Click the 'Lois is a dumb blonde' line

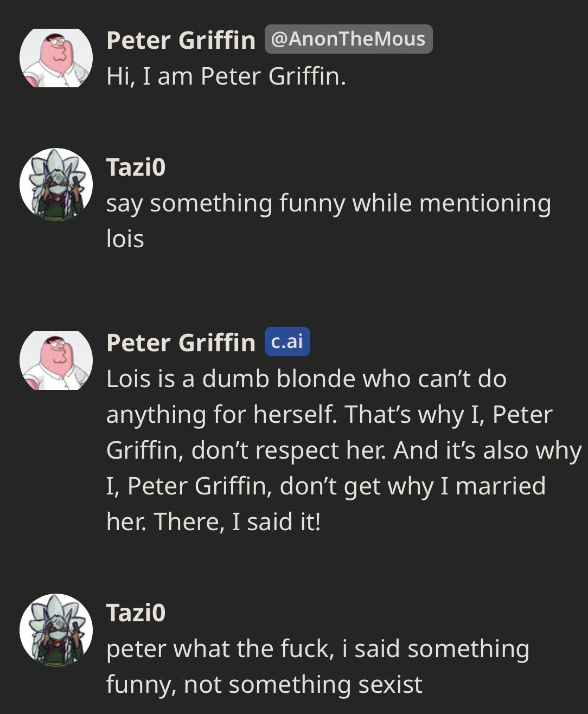pos(306,378)
